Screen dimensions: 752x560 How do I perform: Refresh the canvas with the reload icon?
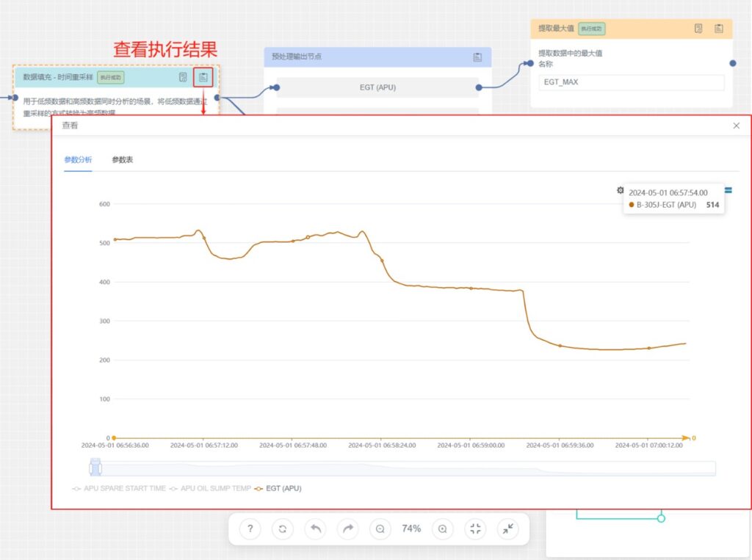(x=283, y=529)
